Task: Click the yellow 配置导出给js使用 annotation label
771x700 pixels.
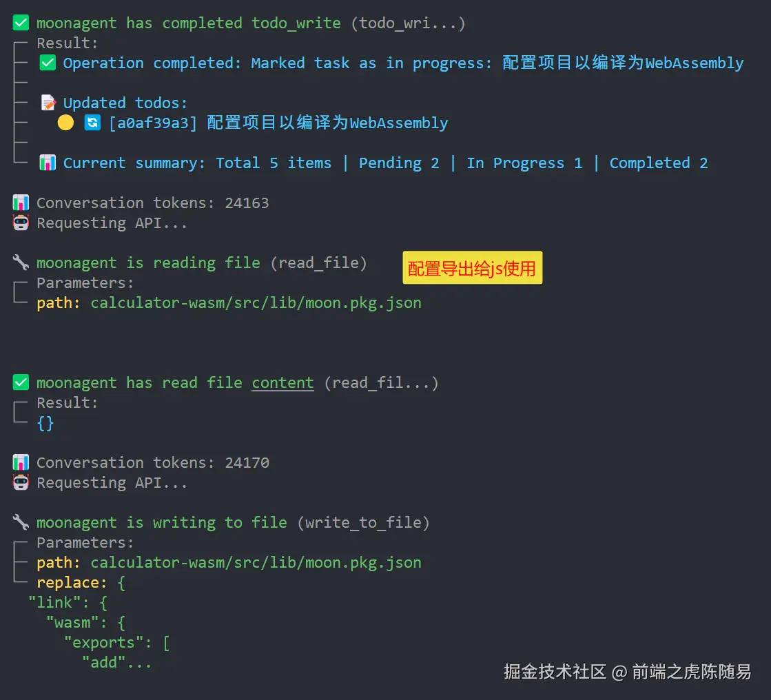Action: point(472,268)
